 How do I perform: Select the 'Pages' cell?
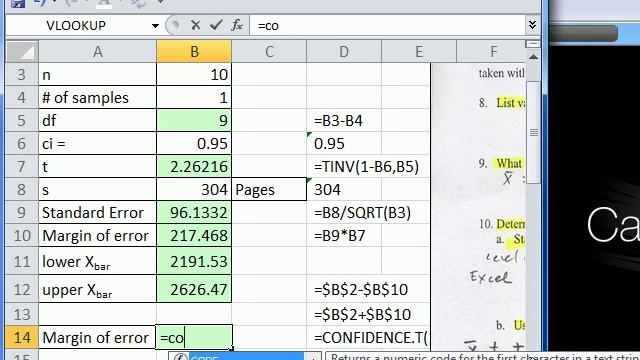(x=269, y=189)
